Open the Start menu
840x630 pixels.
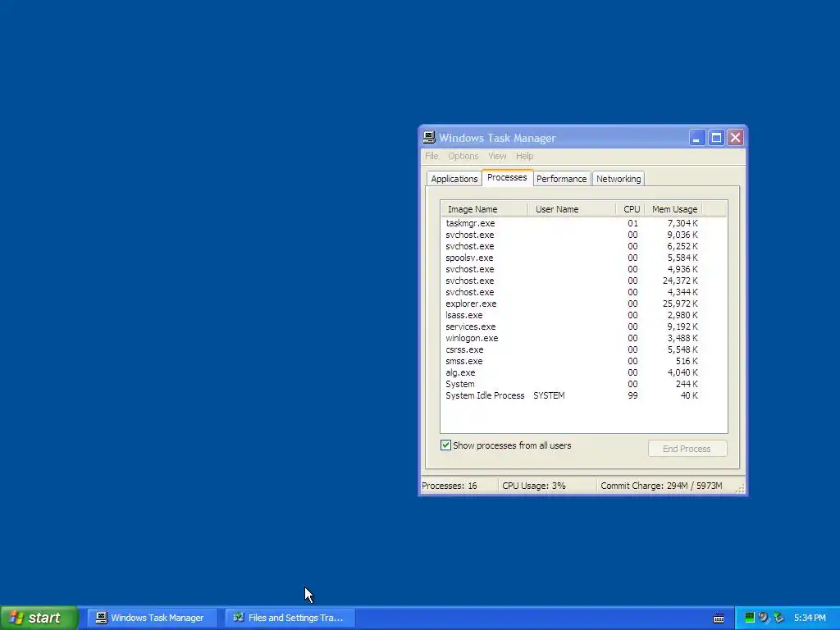[x=39, y=618]
